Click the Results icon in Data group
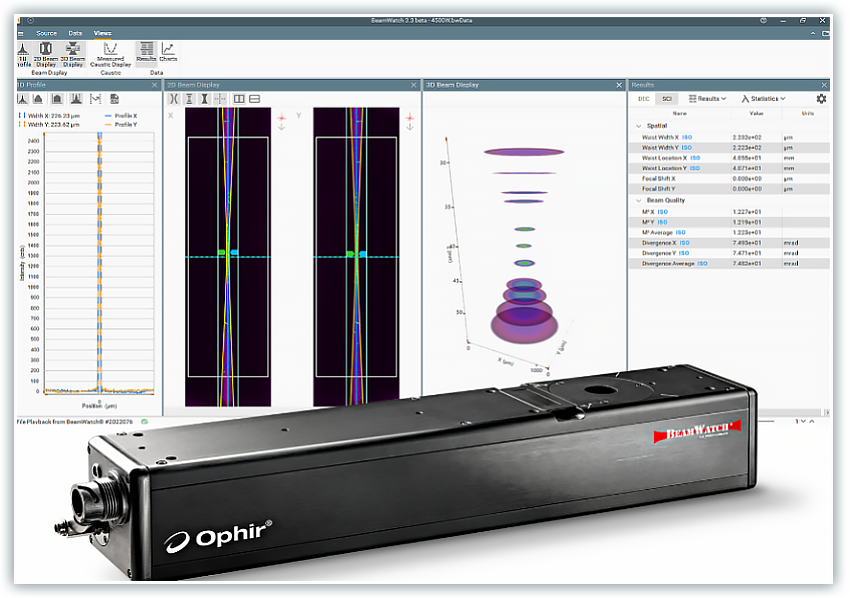850x598 pixels. [146, 52]
